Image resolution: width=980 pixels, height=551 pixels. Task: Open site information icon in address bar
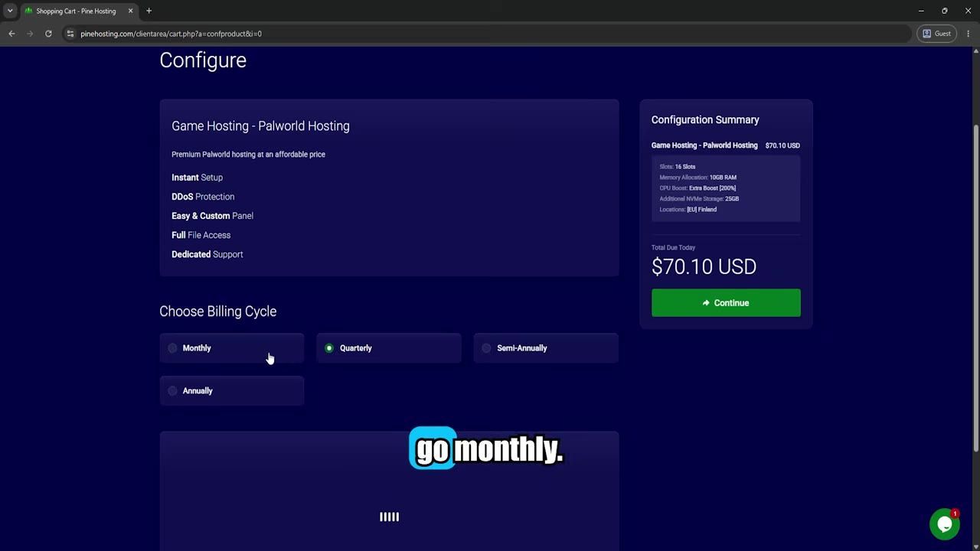click(70, 34)
